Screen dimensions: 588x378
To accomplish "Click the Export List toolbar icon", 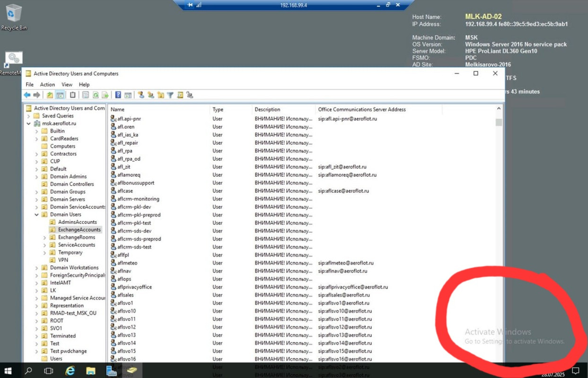I will (x=105, y=95).
